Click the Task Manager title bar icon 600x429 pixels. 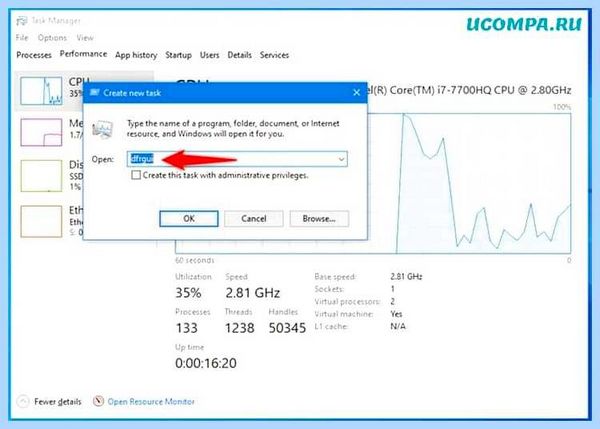coord(22,21)
